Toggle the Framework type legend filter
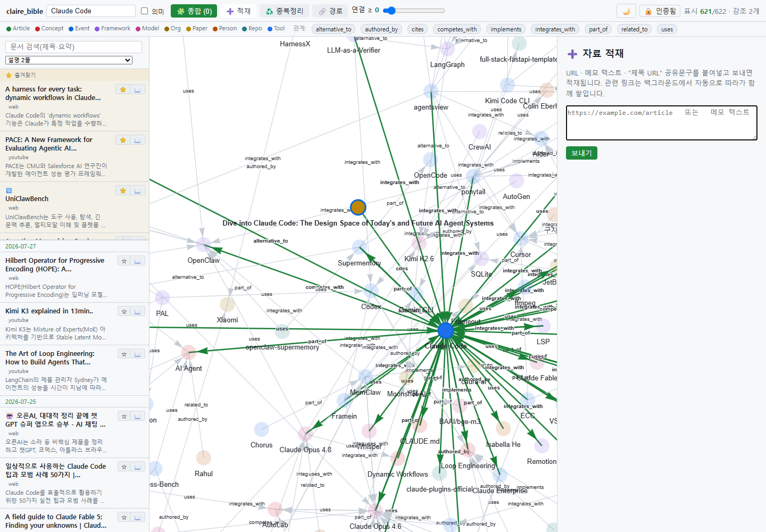The height and width of the screenshot is (532, 766). [112, 29]
